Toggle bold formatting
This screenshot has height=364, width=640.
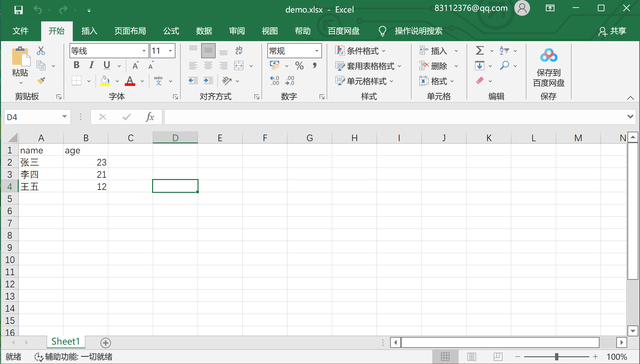pyautogui.click(x=76, y=65)
